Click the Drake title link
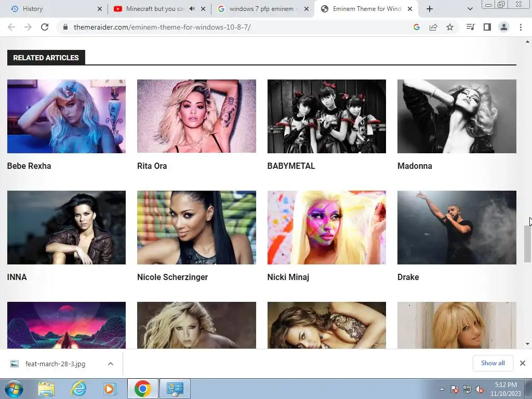The image size is (532, 399). coord(408,277)
